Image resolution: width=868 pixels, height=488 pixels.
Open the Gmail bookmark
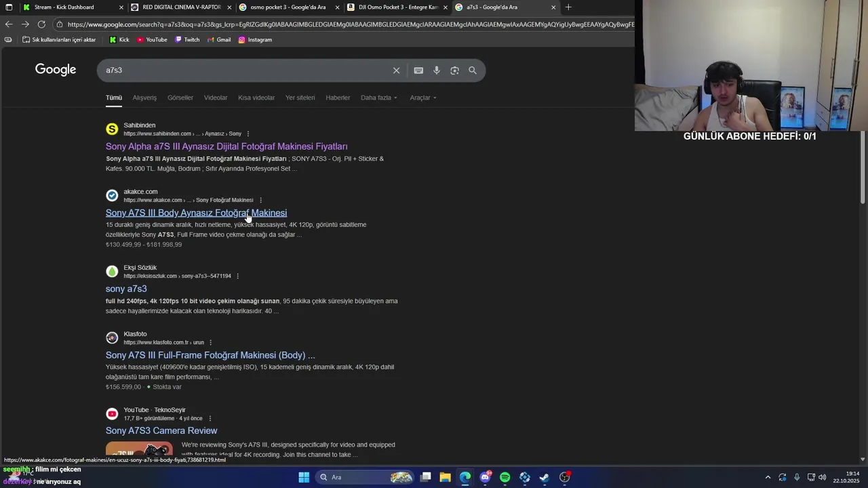(x=218, y=39)
